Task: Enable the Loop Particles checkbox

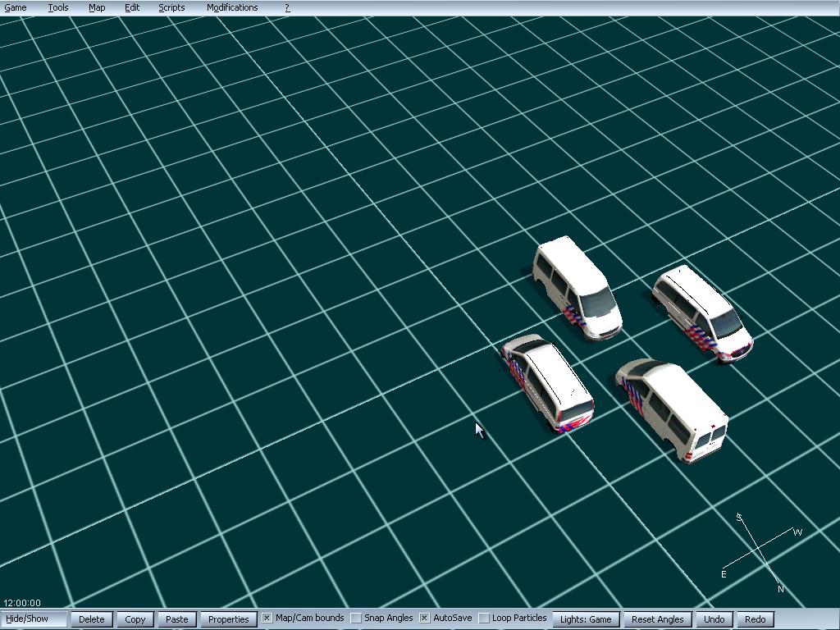Action: (484, 619)
